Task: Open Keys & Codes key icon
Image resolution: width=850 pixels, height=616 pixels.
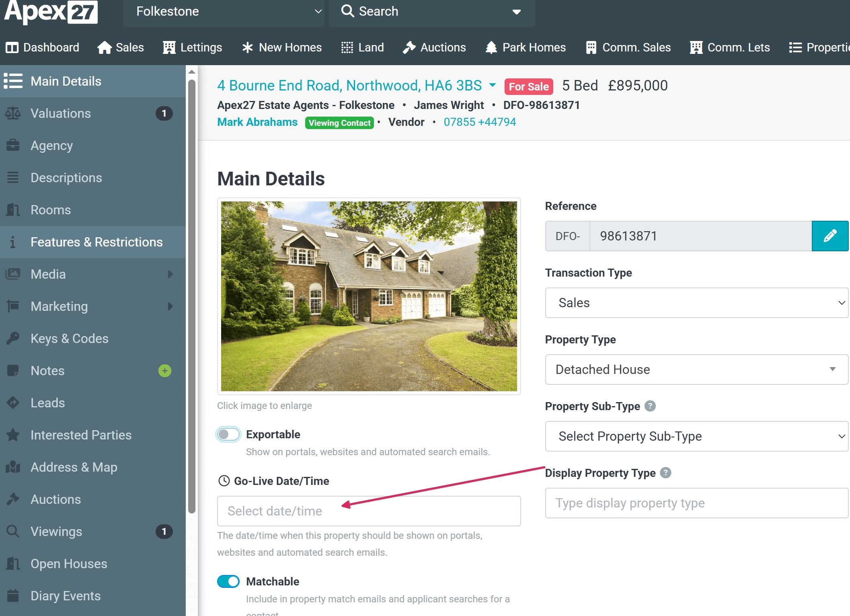Action: point(13,339)
